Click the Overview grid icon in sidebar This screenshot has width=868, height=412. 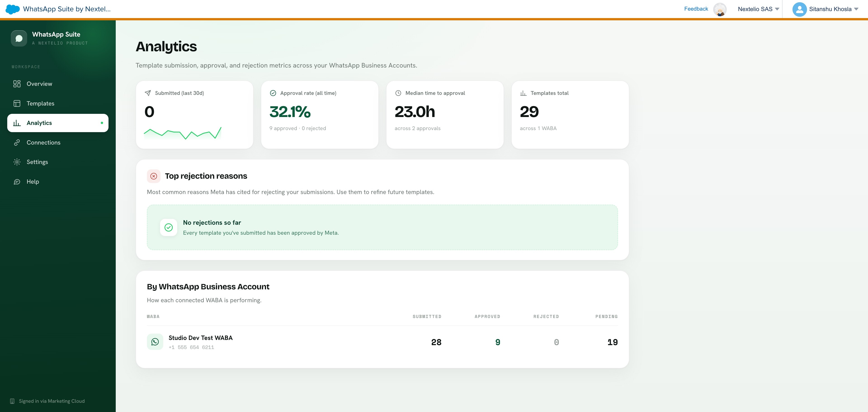[x=17, y=84]
